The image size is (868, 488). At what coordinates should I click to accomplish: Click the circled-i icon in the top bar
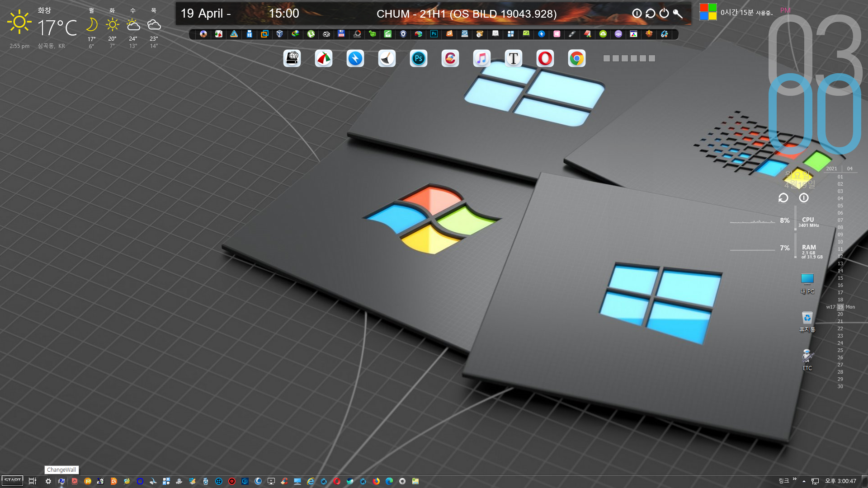[x=637, y=14]
